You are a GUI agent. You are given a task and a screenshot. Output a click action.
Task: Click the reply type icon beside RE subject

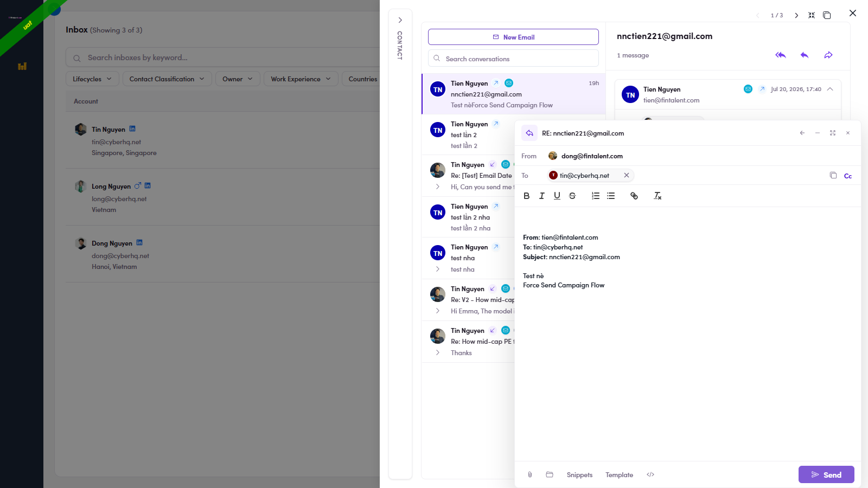point(529,133)
